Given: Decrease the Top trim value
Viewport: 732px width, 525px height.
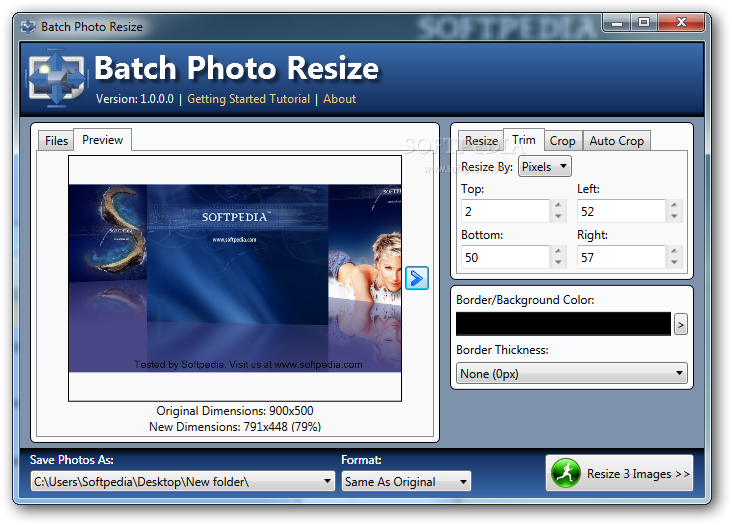Looking at the screenshot, I should coord(558,217).
